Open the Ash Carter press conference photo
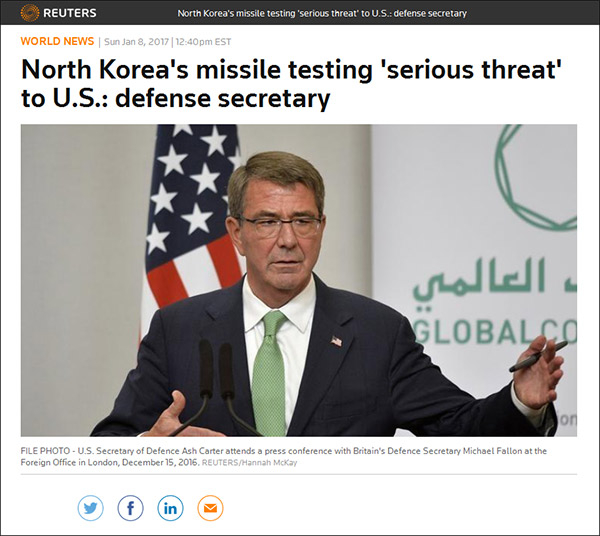This screenshot has height=536, width=600. [298, 280]
